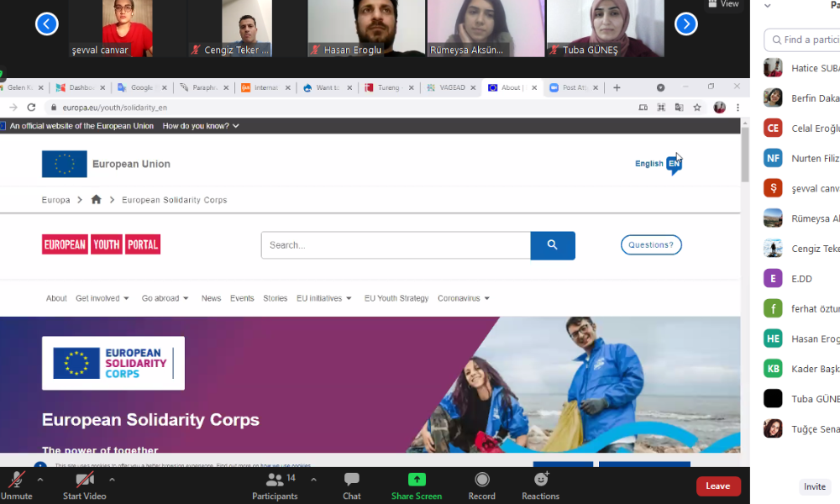Select Nurten Filiz in participants list
This screenshot has height=504, width=840.
click(801, 159)
